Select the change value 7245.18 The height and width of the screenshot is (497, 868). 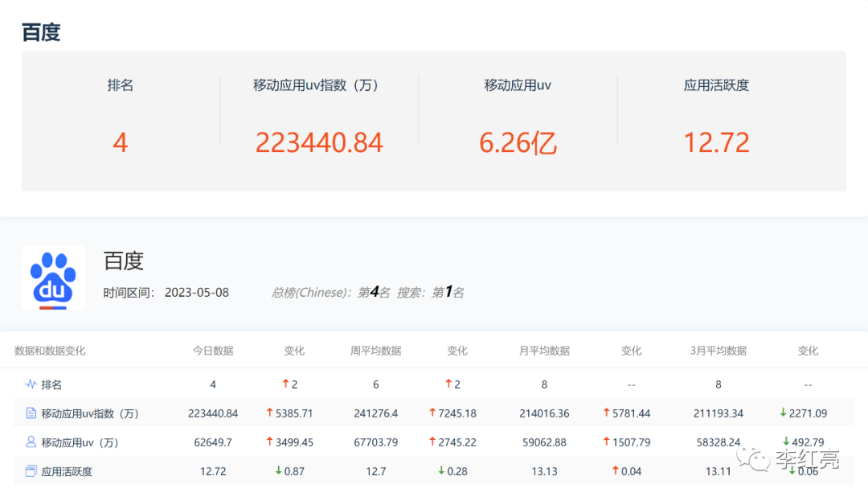click(x=457, y=413)
